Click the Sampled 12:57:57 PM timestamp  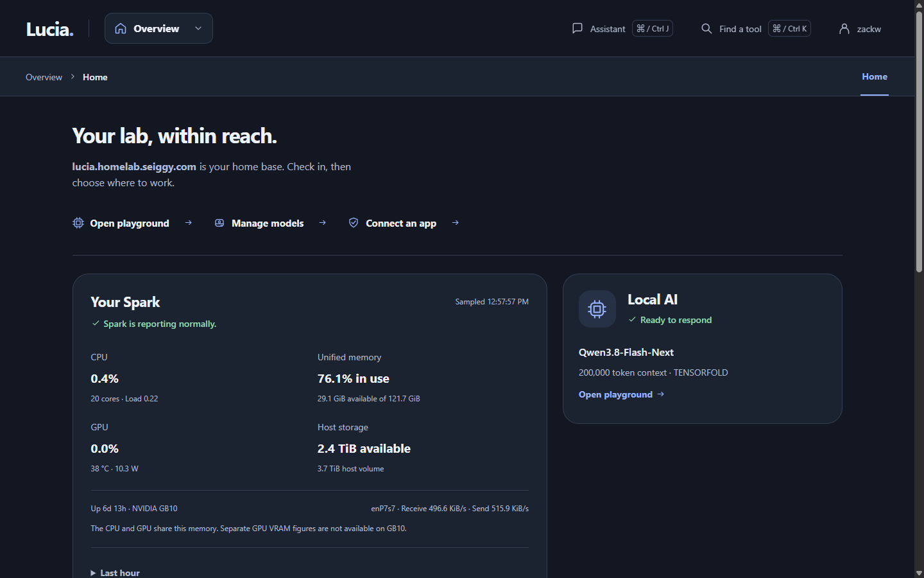click(x=492, y=302)
